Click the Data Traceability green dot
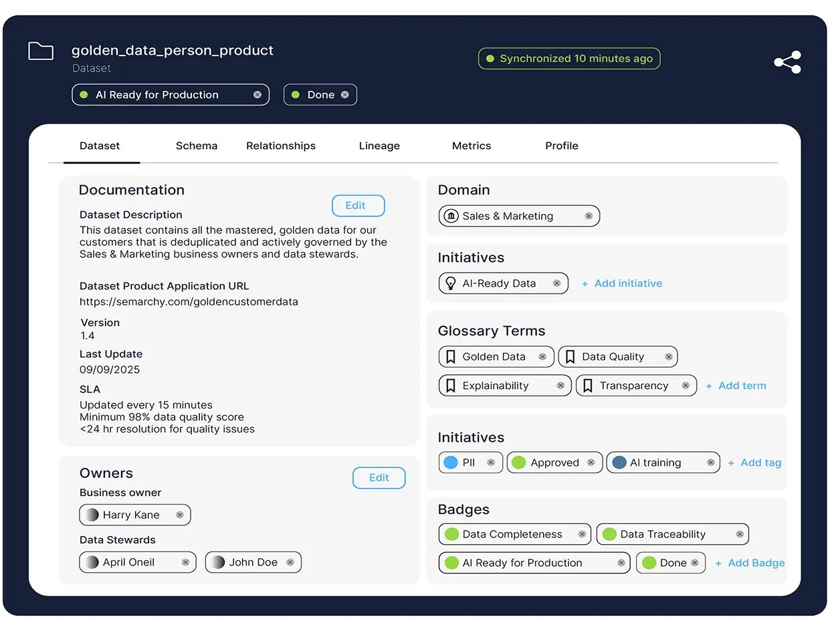840x631 pixels. click(609, 534)
